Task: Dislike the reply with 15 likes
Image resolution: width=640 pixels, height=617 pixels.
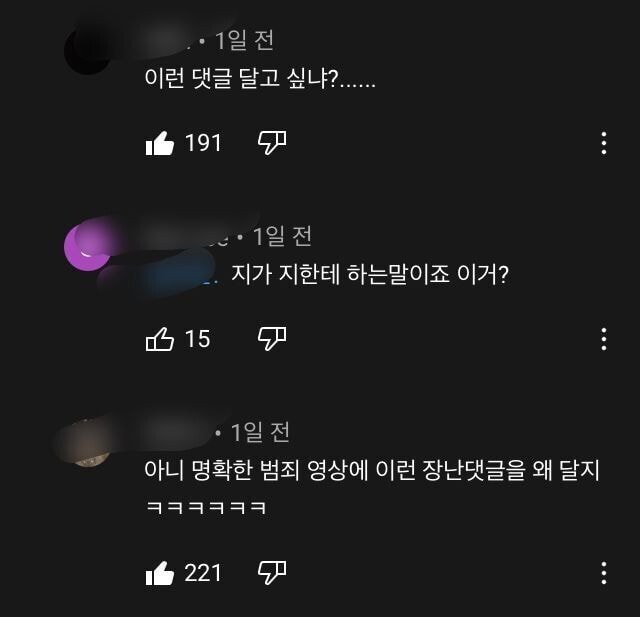Action: pyautogui.click(x=272, y=339)
